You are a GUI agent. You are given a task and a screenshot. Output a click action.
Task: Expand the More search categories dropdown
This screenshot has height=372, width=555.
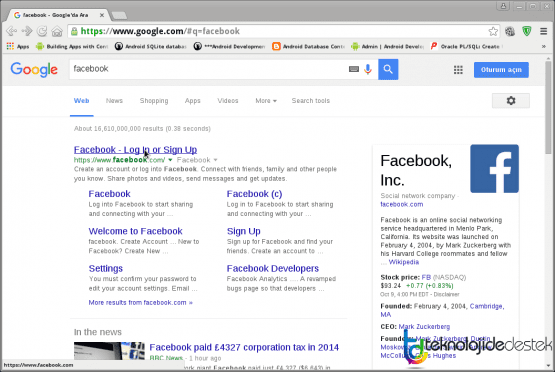click(266, 101)
